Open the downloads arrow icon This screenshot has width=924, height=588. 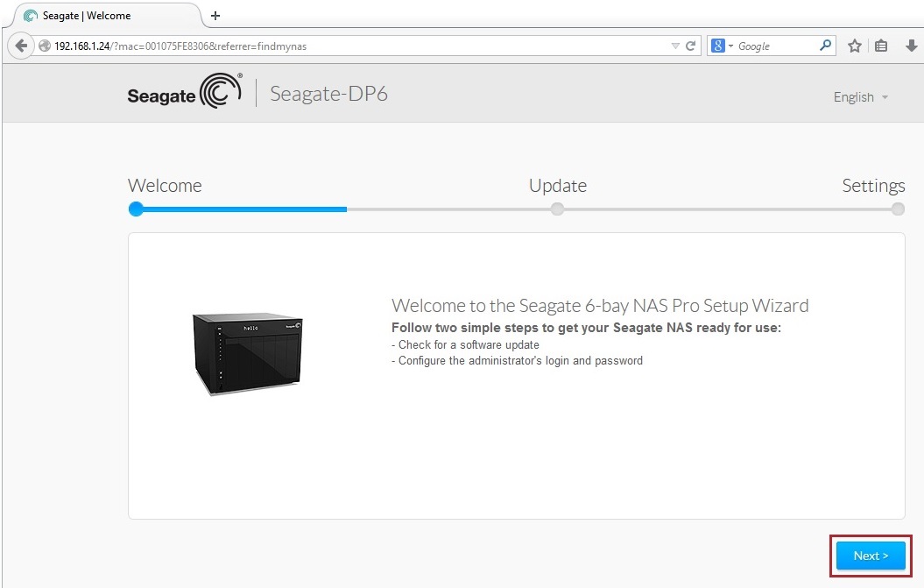(x=911, y=46)
